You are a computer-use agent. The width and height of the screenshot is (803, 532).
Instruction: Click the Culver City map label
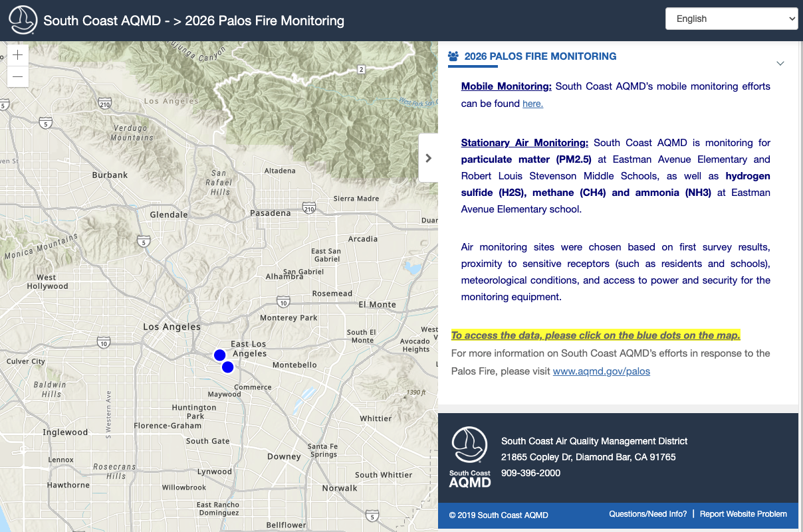pyautogui.click(x=26, y=362)
